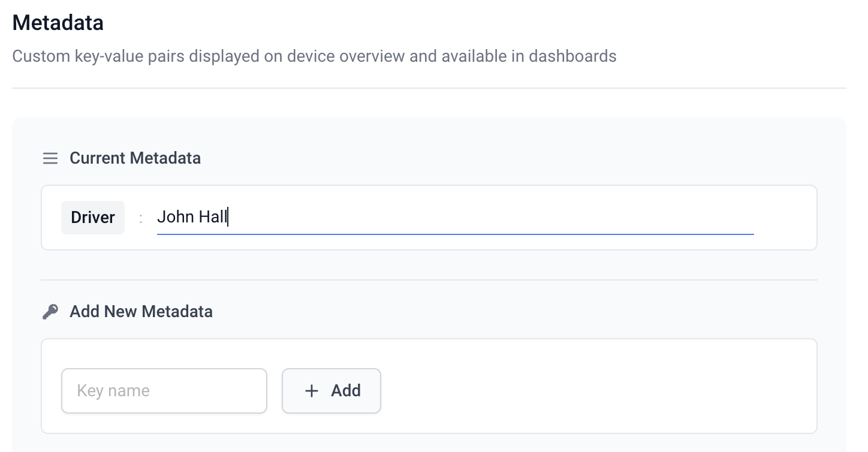
Task: Click the divider above Add New Metadata
Action: (x=429, y=279)
